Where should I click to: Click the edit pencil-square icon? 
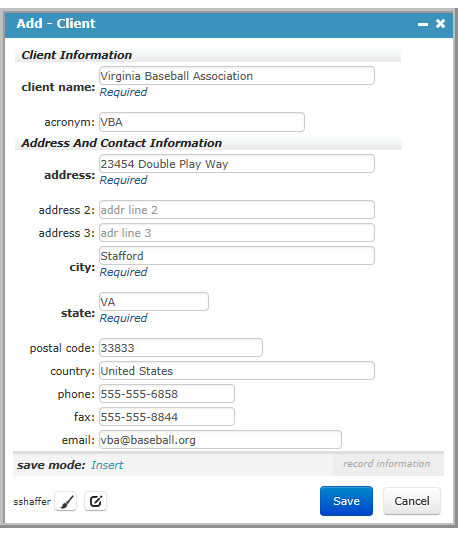tap(96, 501)
